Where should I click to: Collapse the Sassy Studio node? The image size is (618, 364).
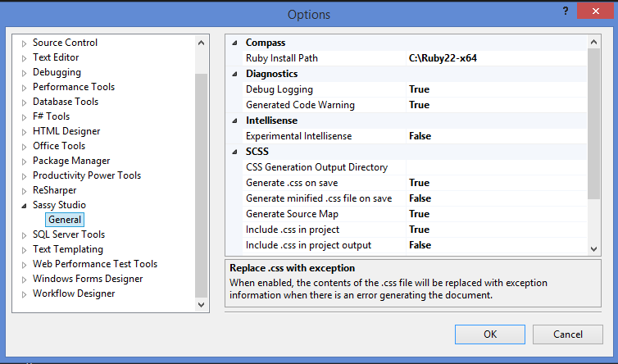pos(25,206)
